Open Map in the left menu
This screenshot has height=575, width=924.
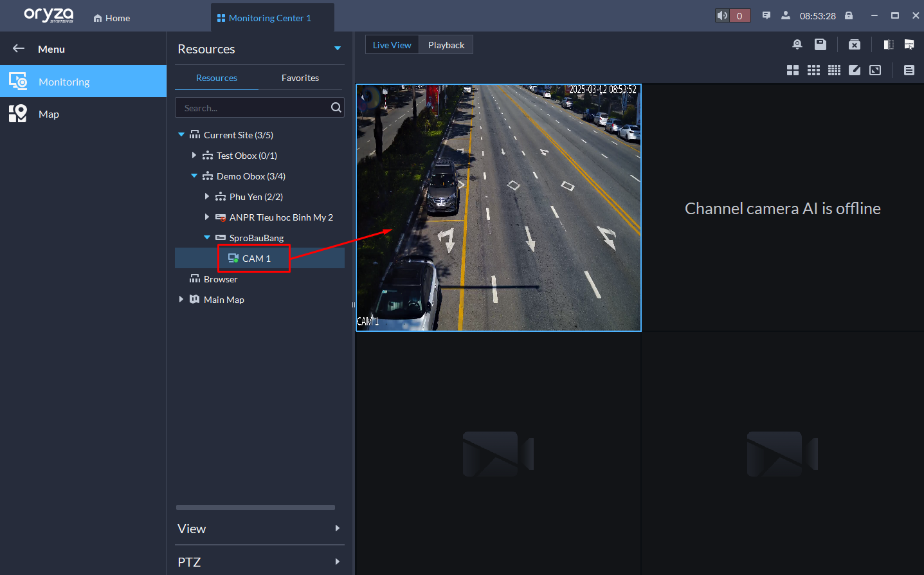tap(83, 114)
